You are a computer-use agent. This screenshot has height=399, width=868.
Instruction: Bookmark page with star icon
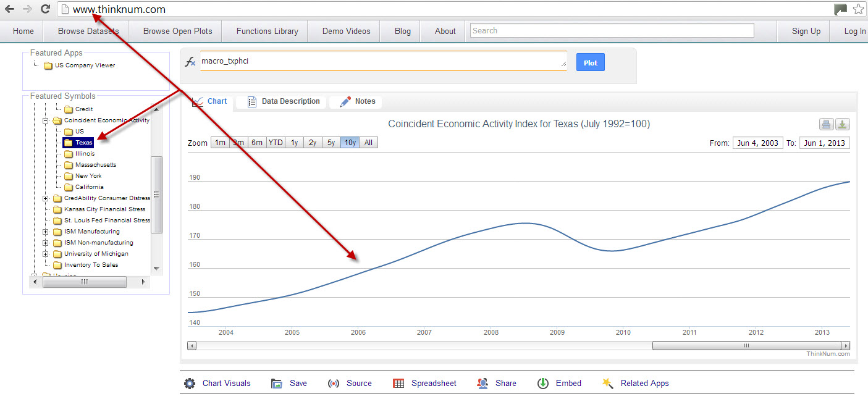(858, 9)
